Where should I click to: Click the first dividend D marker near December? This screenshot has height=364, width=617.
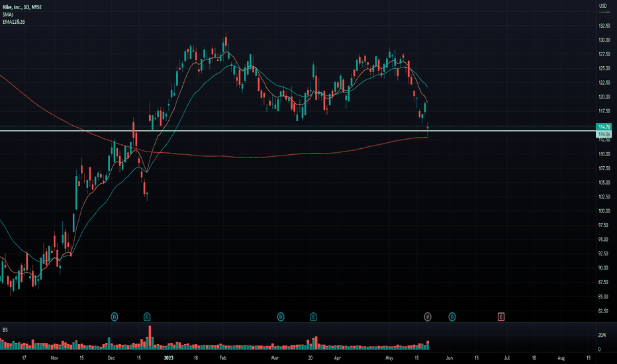114,317
